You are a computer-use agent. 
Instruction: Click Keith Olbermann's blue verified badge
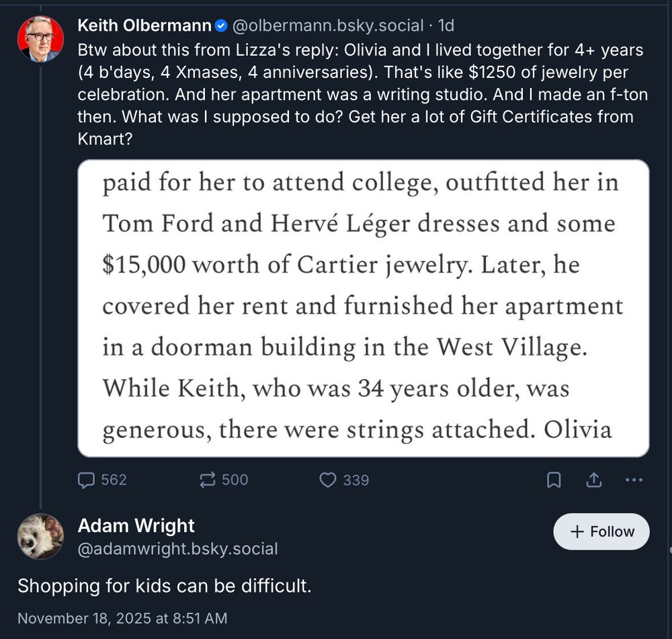[221, 26]
